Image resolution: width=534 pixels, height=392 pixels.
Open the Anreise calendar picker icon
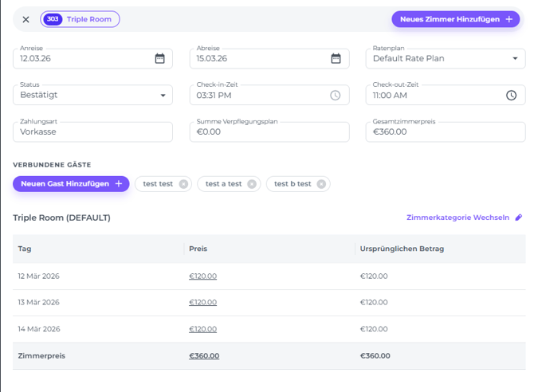(x=159, y=58)
